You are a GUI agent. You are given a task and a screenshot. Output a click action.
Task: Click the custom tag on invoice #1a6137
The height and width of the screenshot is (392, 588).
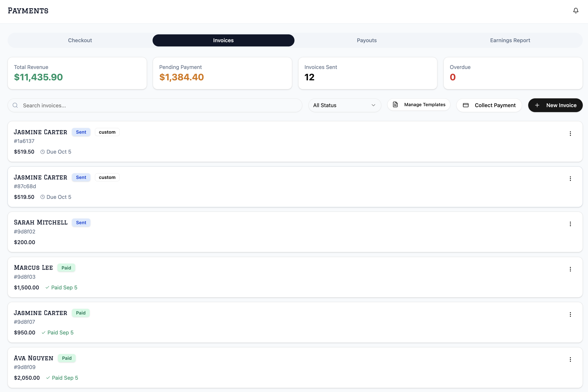tap(107, 132)
